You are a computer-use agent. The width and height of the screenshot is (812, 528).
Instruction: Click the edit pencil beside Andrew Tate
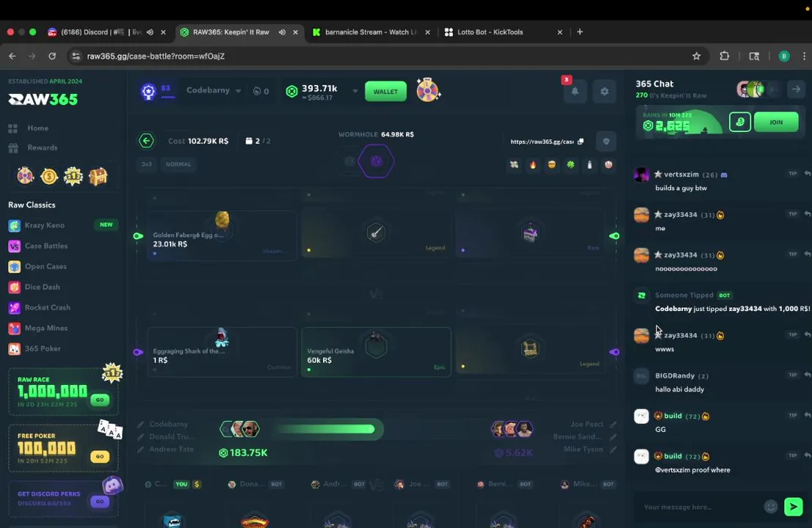[140, 450]
